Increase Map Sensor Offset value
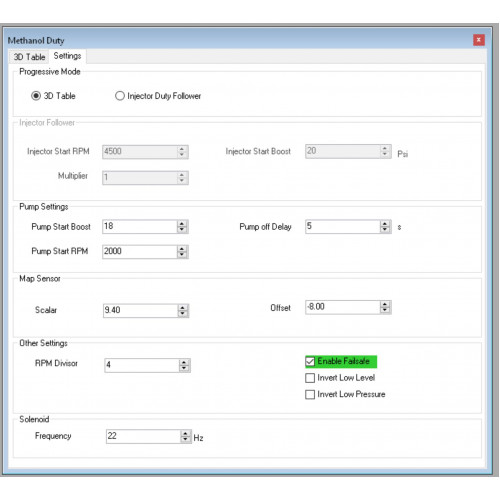Screen dimensions: 500x500 click(385, 304)
